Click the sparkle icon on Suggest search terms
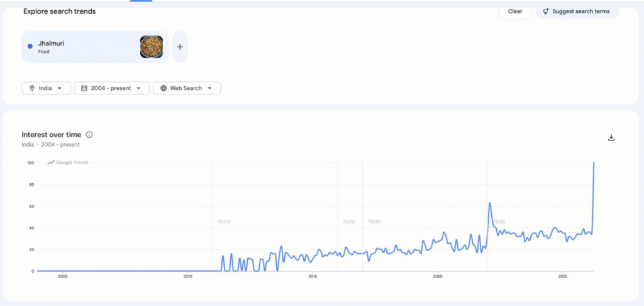Viewport: 644px width, 306px height. (545, 11)
